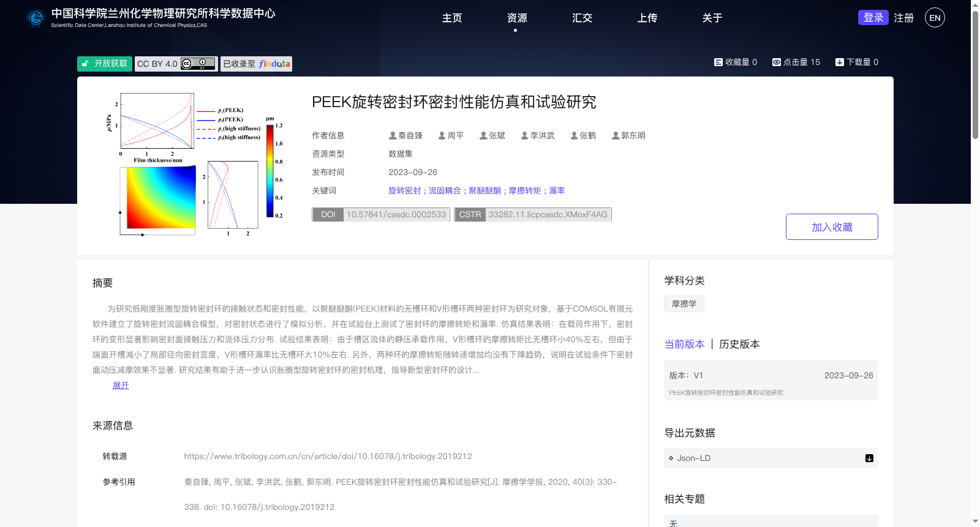Go to the 汇交 menu
This screenshot has width=980, height=527.
click(x=582, y=18)
